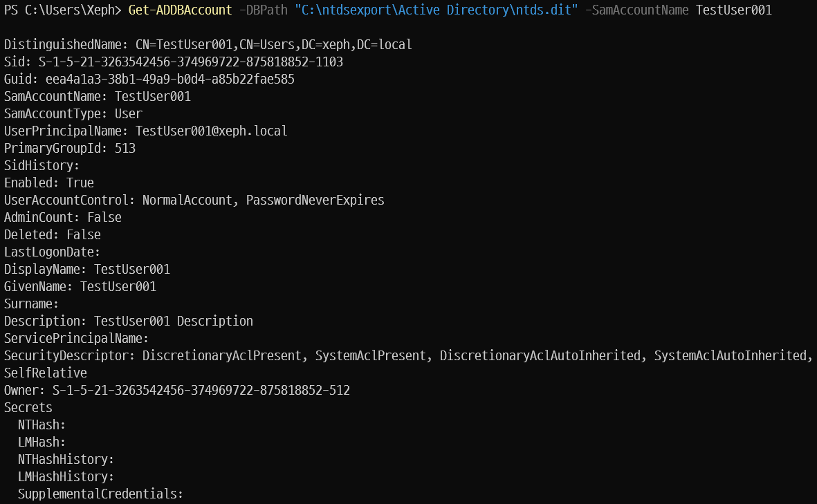This screenshot has width=817, height=504.
Task: Click the Sid value ending in 1103
Action: [191, 62]
